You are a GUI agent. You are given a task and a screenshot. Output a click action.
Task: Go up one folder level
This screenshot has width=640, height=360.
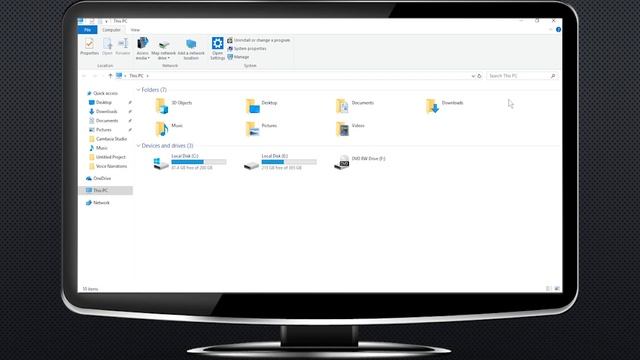click(110, 76)
